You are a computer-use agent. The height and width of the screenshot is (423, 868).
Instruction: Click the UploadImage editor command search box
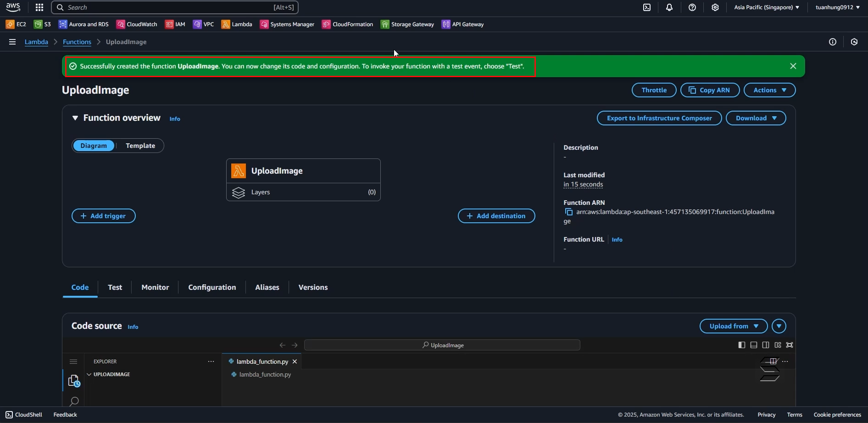click(x=442, y=345)
